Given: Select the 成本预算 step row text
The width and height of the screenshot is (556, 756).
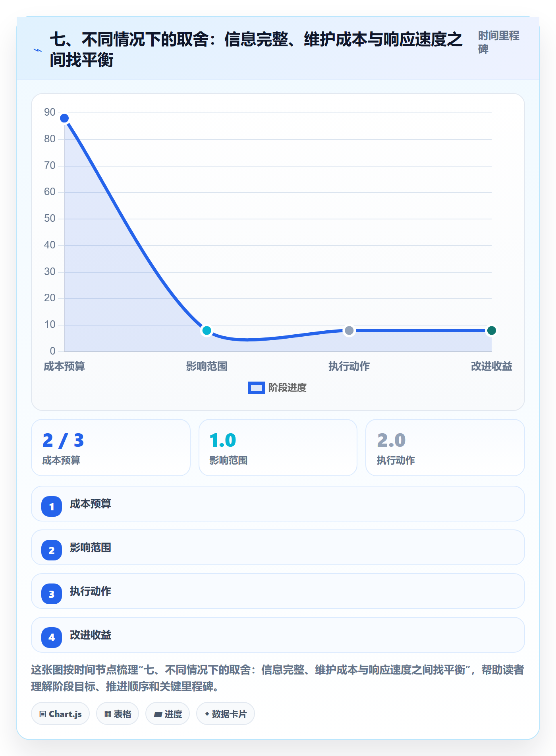Looking at the screenshot, I should [x=91, y=504].
